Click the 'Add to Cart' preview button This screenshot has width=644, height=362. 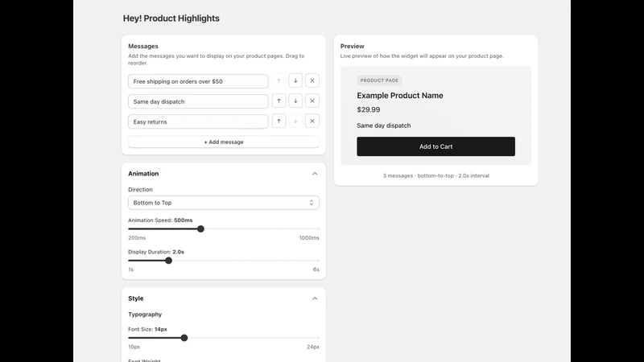point(436,146)
